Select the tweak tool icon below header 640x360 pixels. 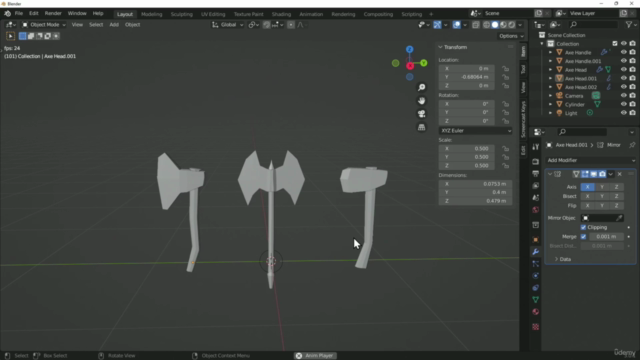click(x=11, y=36)
